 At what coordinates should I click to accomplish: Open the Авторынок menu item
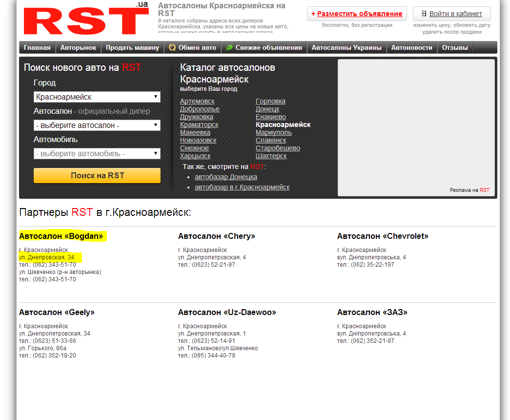pos(79,47)
